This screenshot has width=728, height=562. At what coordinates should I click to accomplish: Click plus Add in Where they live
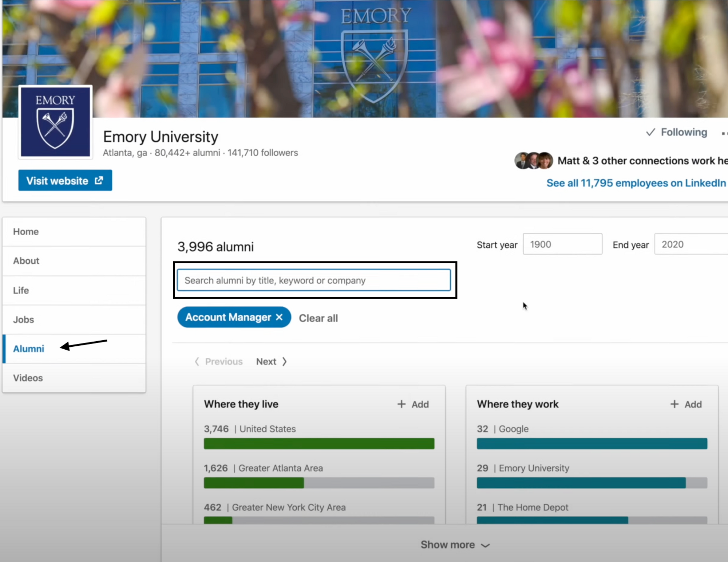pyautogui.click(x=413, y=404)
